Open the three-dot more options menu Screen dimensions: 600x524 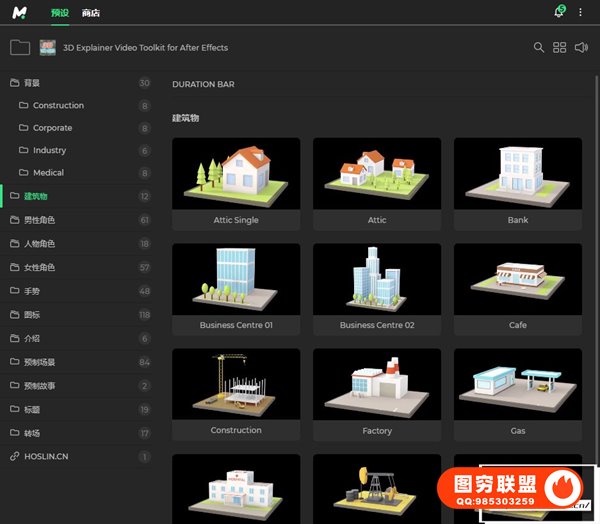pyautogui.click(x=580, y=12)
